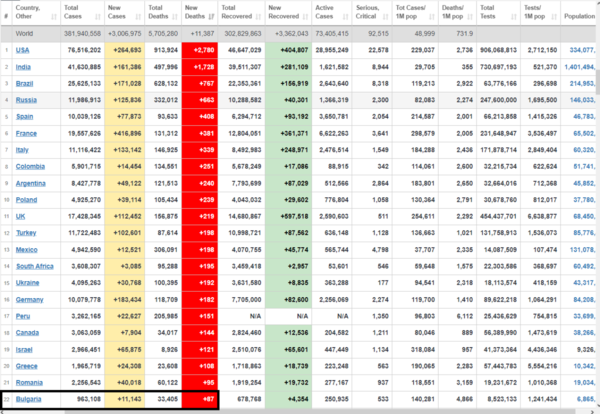Open the USA country link
The height and width of the screenshot is (414, 600).
coord(23,49)
